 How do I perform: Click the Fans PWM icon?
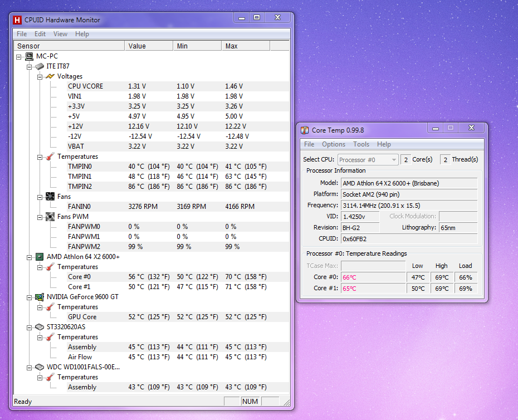(x=50, y=217)
